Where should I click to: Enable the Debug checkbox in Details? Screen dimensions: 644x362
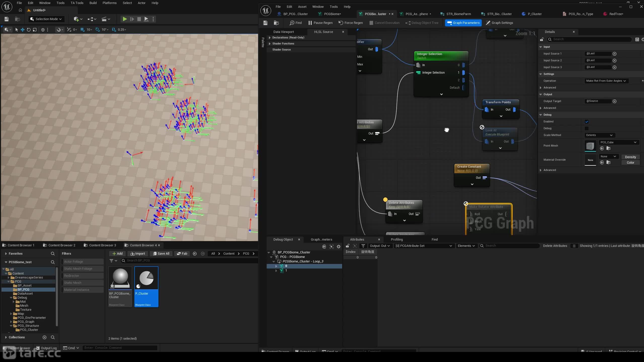(587, 128)
